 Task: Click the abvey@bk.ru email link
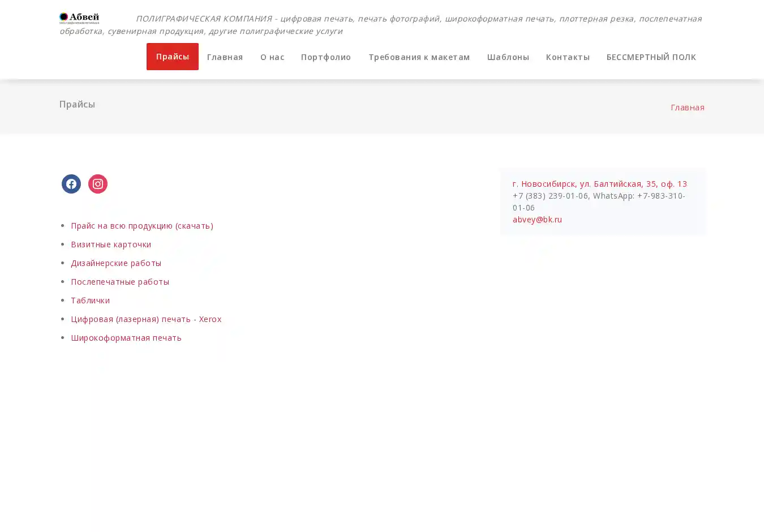point(537,220)
